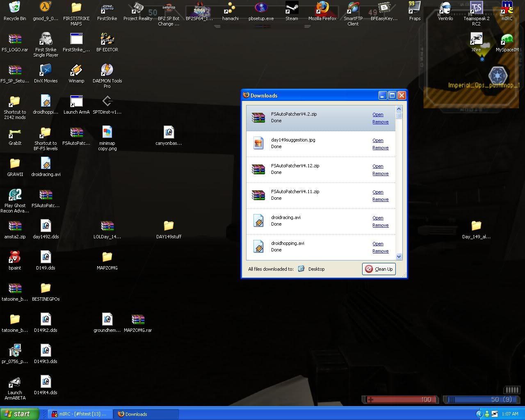Screen dimensions: 525x420
Task: Select the minimap copy.png file
Action: click(x=107, y=138)
